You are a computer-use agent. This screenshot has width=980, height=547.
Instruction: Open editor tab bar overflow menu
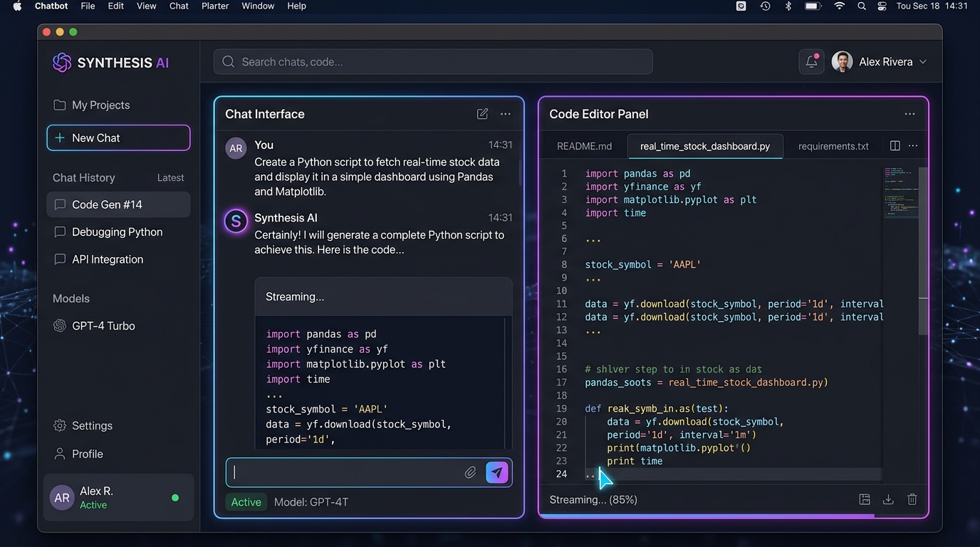pyautogui.click(x=913, y=146)
